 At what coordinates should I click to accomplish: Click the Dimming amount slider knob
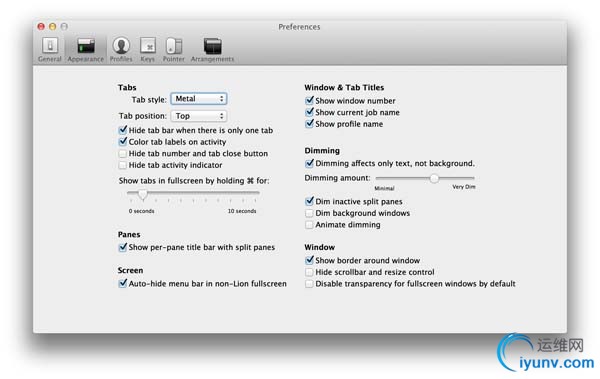coord(434,178)
